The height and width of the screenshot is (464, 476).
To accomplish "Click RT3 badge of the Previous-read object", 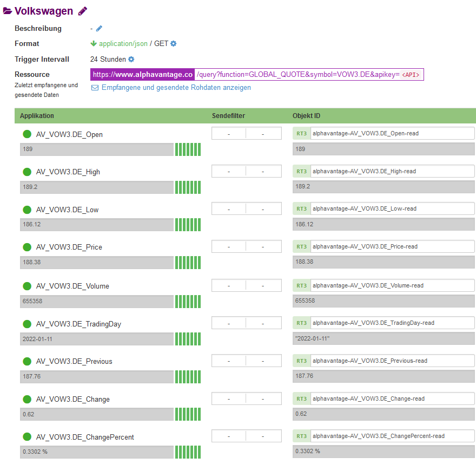I will pos(301,361).
